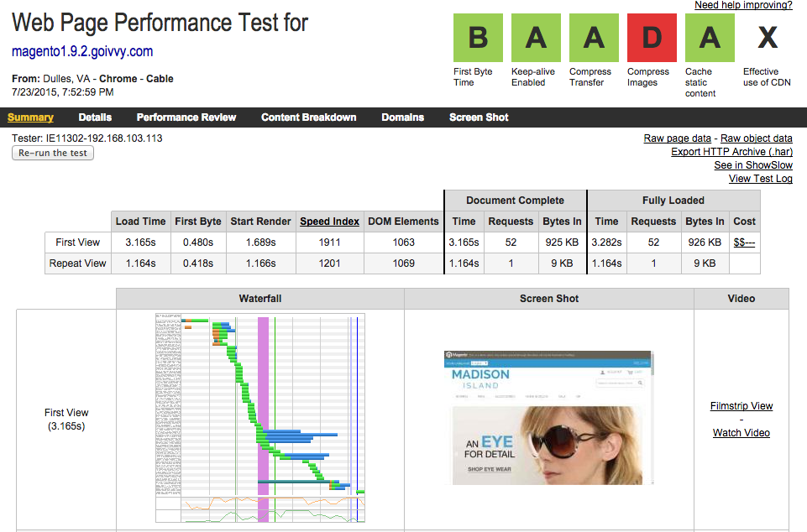Click the 925 KB bytes in value
The image size is (807, 532).
[562, 243]
